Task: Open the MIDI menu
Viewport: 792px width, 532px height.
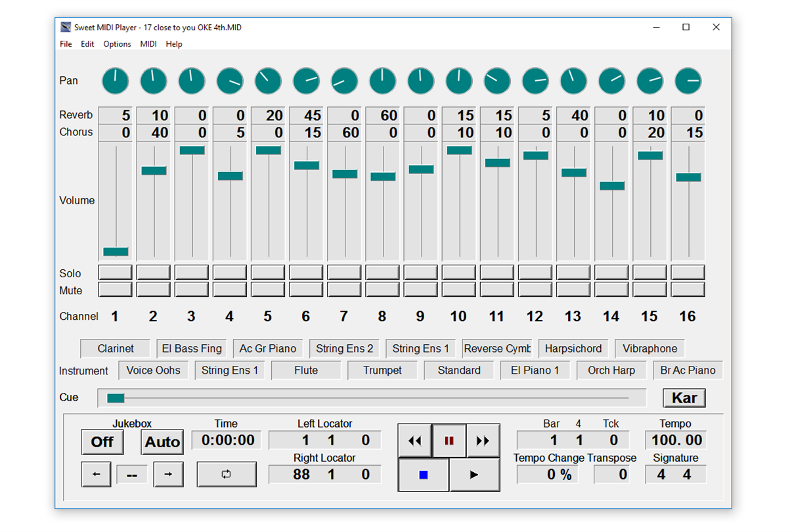Action: pos(148,44)
